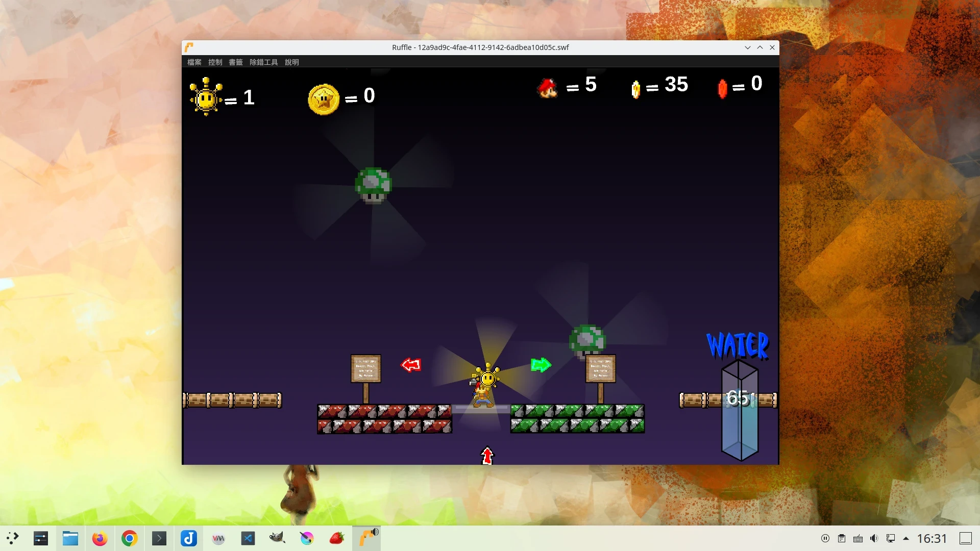Launch Firefox from the taskbar
The image size is (980, 551).
click(100, 538)
